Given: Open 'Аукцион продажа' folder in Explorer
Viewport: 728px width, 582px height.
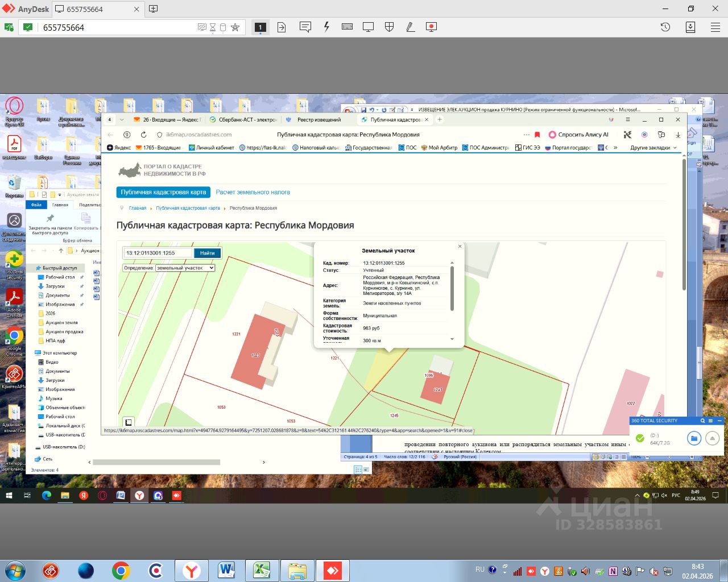Looking at the screenshot, I should point(64,332).
